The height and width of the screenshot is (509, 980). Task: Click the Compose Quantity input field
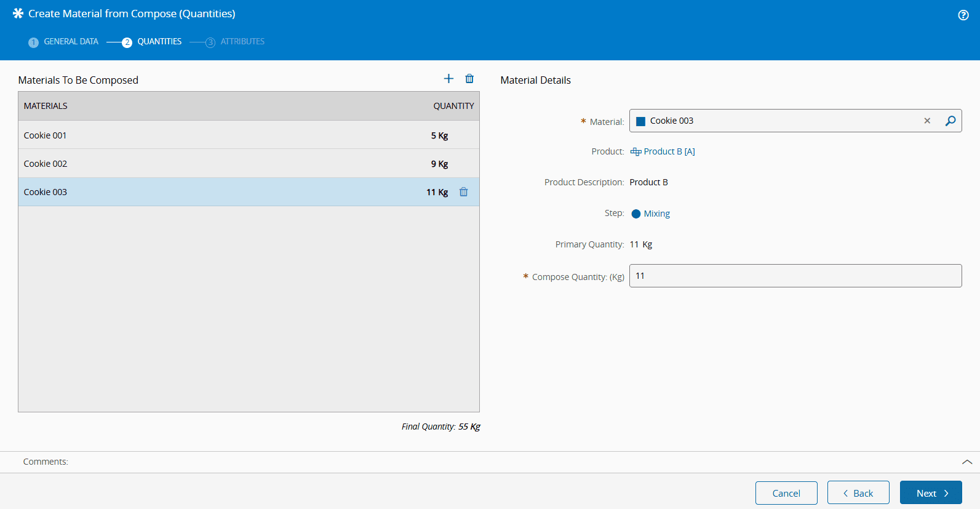tap(795, 276)
